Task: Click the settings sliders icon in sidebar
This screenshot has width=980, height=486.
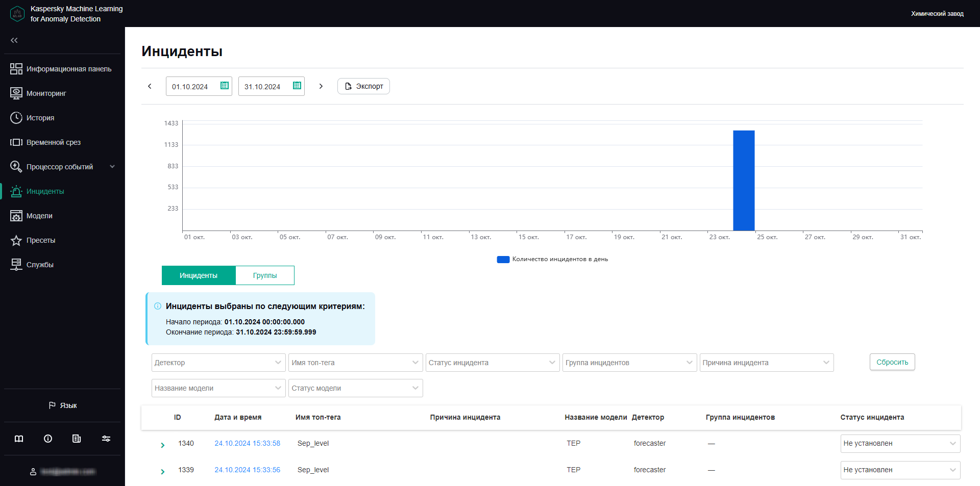Action: point(106,439)
